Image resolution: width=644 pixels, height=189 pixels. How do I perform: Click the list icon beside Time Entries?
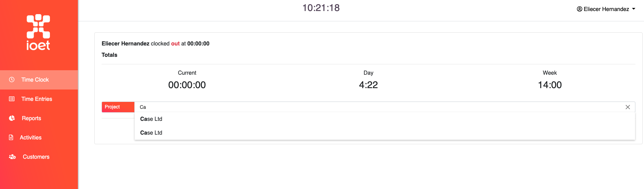12,99
